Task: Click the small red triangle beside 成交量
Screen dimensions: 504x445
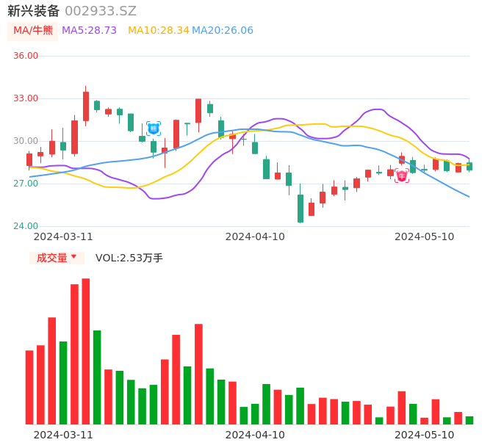Action: (x=73, y=257)
